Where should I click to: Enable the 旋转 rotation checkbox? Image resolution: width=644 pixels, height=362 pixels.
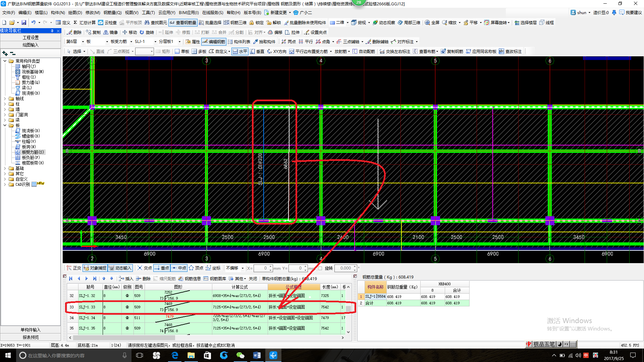(320, 268)
